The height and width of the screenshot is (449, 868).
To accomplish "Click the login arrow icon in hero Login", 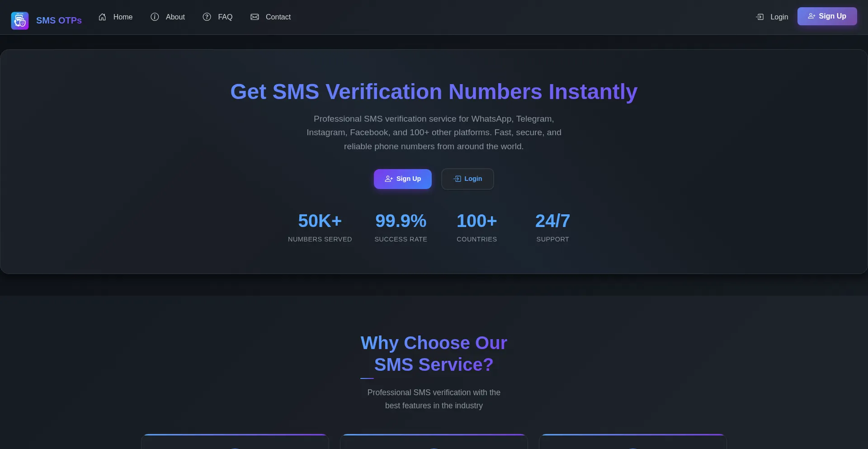I will pos(458,179).
